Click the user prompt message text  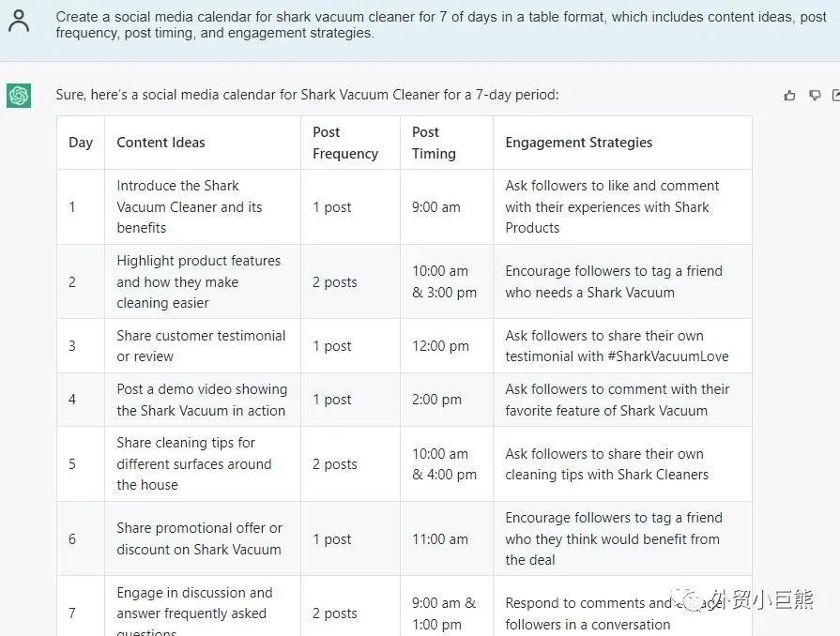(x=440, y=24)
